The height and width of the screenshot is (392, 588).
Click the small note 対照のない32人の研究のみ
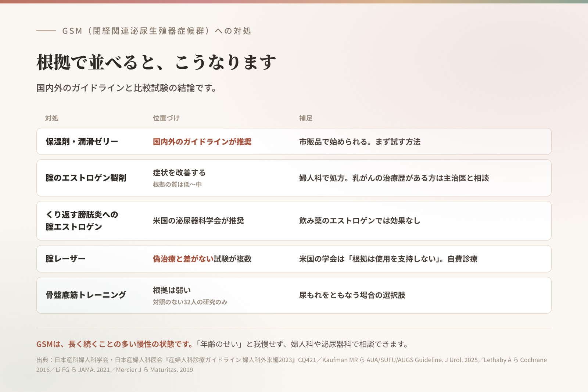click(190, 302)
